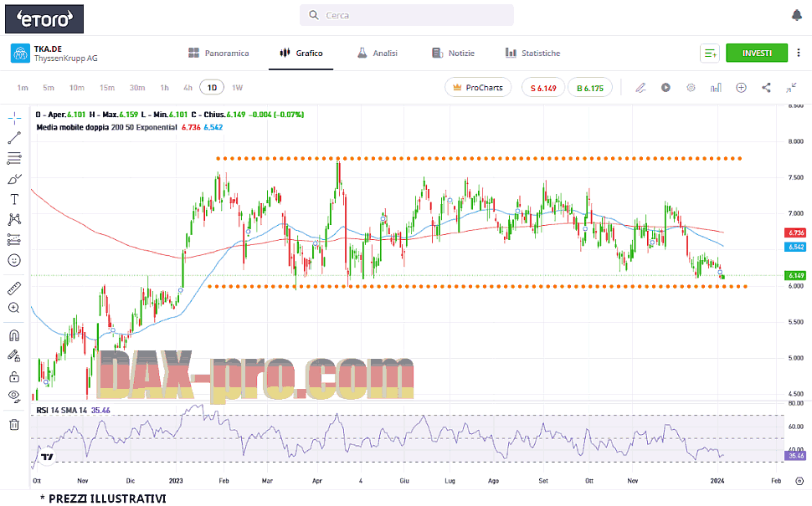The width and height of the screenshot is (812, 506).
Task: Click the purple 35.46 RSI value label
Action: click(x=796, y=456)
